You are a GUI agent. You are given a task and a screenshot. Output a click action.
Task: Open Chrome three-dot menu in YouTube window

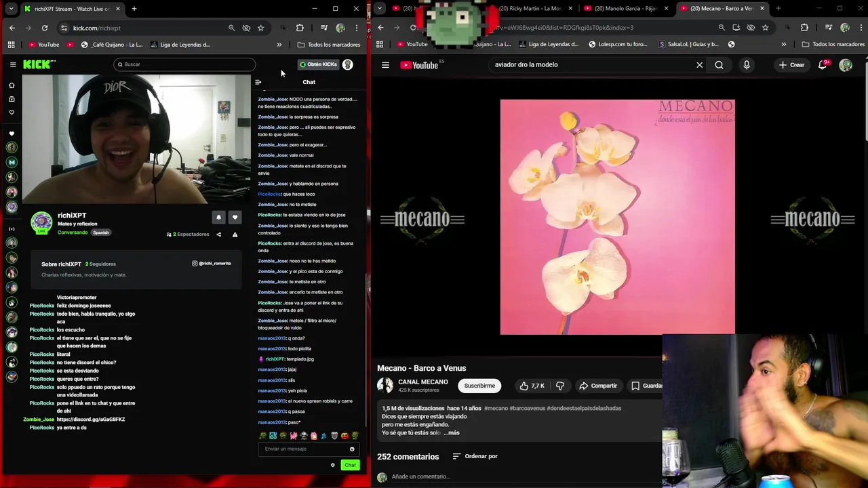click(861, 27)
